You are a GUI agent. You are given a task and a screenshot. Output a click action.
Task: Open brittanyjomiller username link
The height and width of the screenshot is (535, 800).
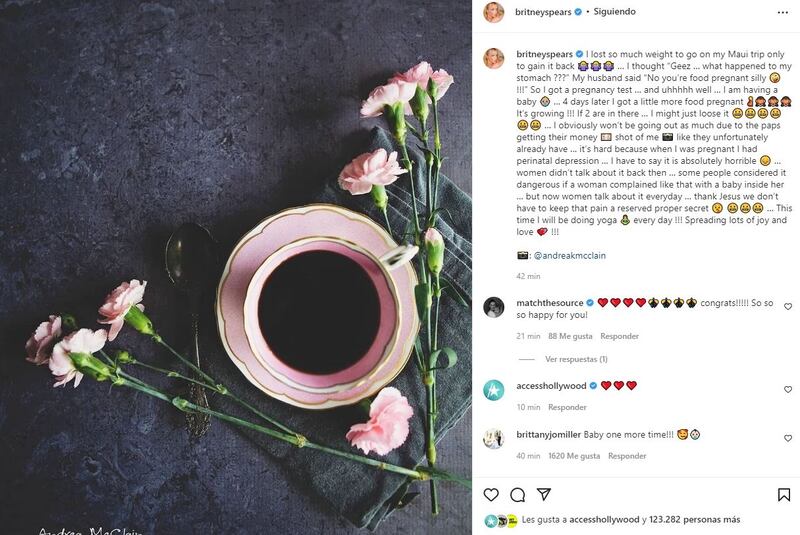[x=548, y=435]
